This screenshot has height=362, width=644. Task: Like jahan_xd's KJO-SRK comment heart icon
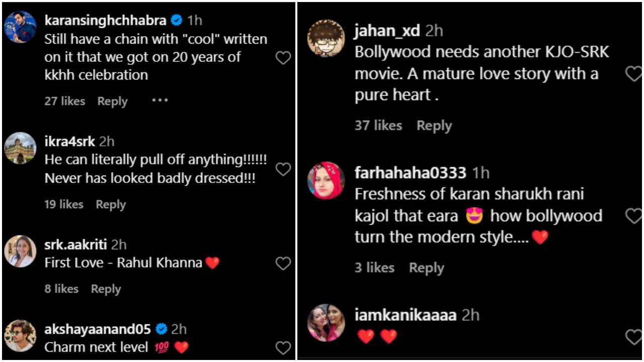[x=634, y=74]
